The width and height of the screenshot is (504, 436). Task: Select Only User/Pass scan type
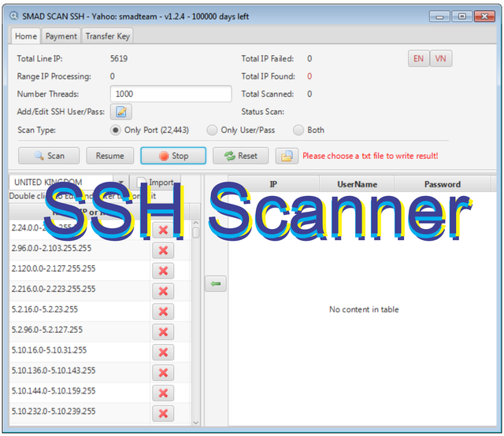(241, 130)
